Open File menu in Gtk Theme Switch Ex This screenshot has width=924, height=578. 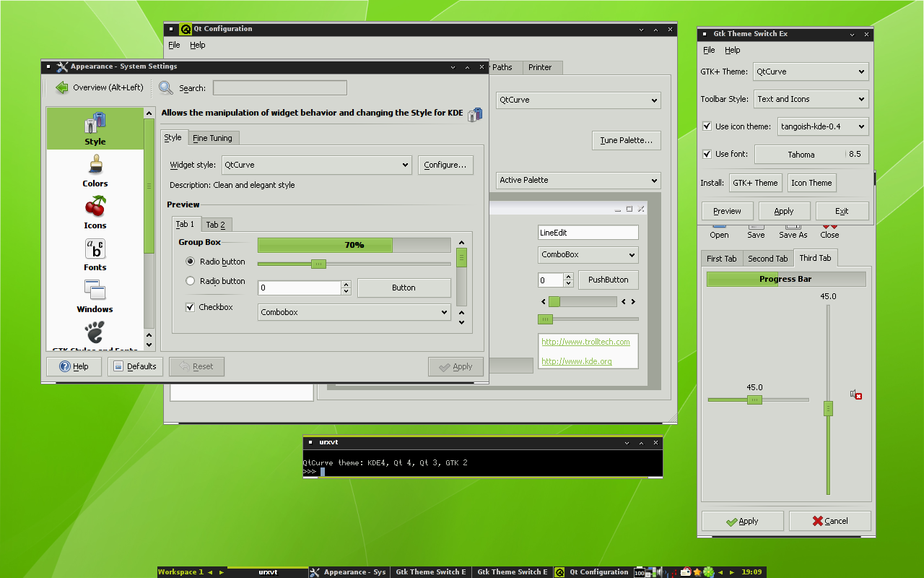pos(709,50)
